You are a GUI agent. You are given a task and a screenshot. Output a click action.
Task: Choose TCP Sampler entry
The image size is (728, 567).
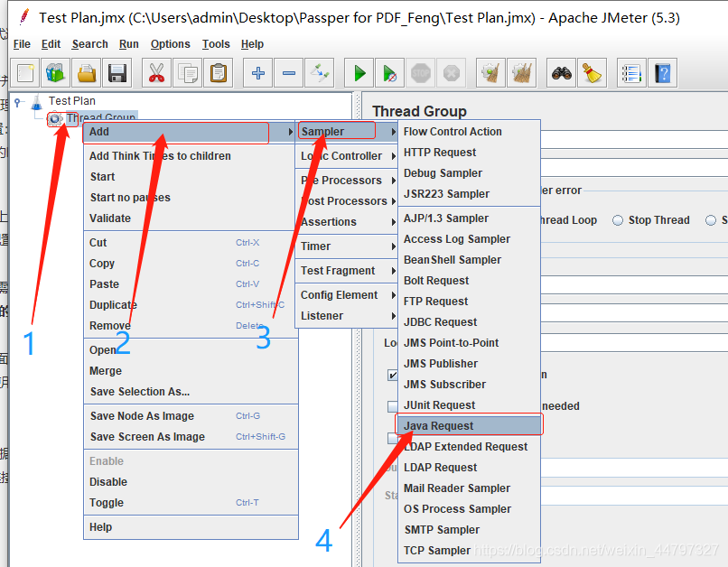(x=470, y=550)
